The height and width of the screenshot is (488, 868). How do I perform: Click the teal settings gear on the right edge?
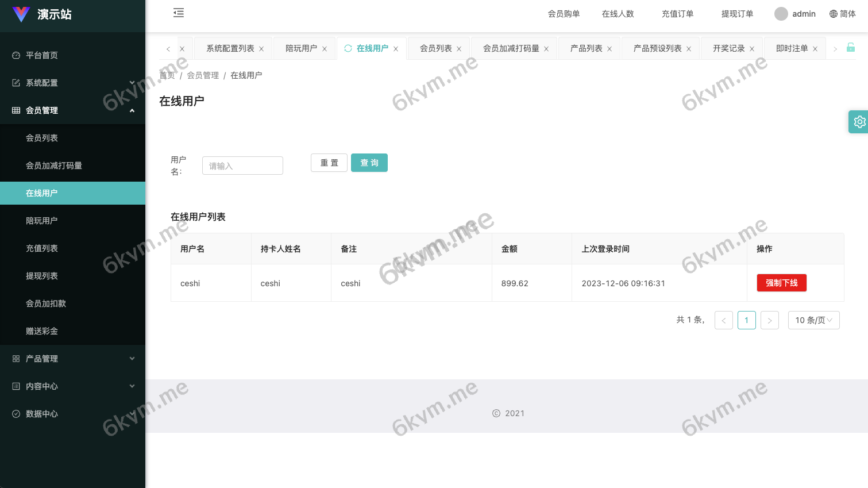click(859, 122)
